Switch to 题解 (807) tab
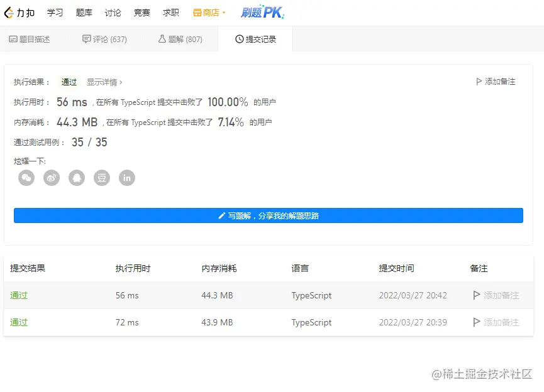This screenshot has width=544, height=392. [x=180, y=39]
